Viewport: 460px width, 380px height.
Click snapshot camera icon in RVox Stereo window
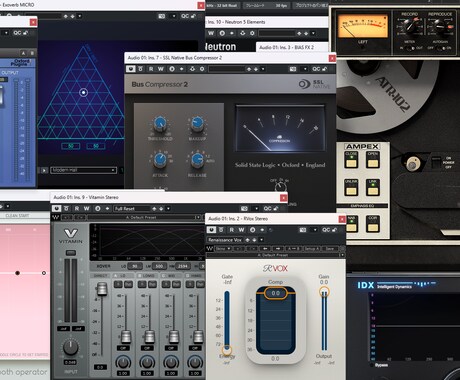[303, 230]
